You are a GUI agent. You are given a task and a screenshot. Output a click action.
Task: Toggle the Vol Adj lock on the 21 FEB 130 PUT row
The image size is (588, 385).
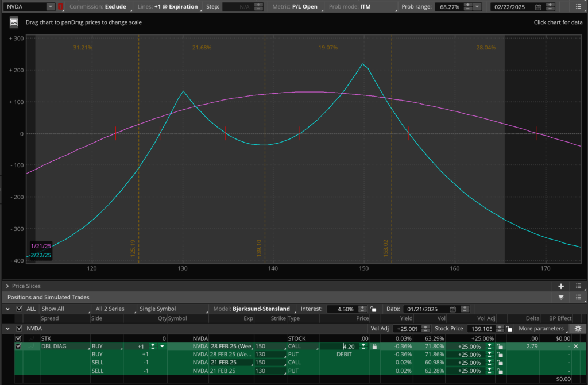(x=500, y=371)
